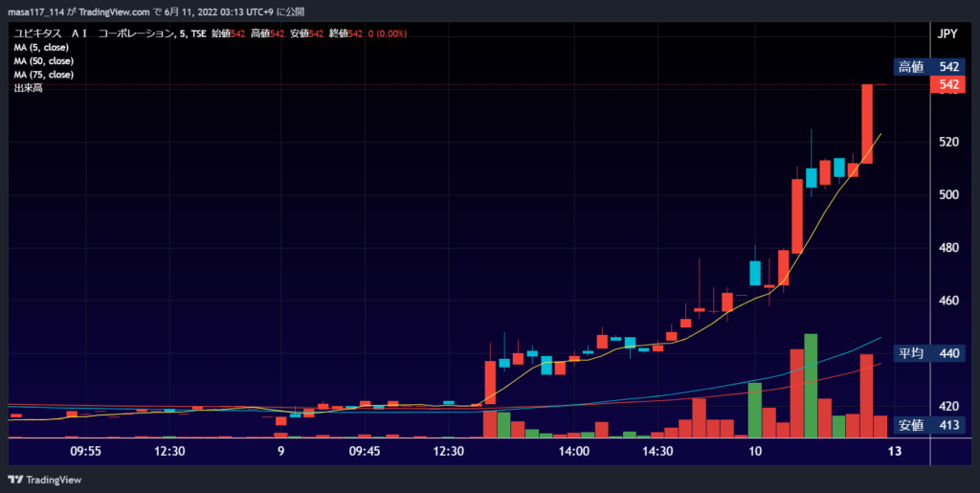
Task: Click the 09:45 time axis label
Action: 365,451
